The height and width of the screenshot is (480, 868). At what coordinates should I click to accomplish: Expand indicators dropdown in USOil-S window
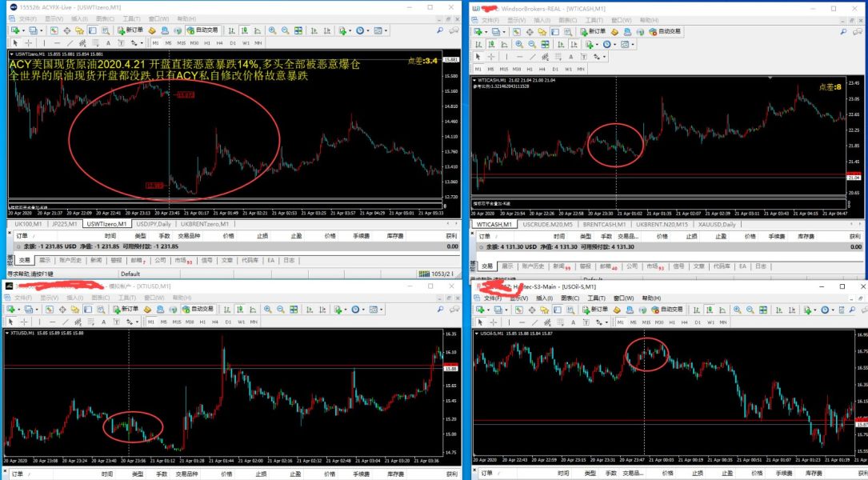pos(815,310)
